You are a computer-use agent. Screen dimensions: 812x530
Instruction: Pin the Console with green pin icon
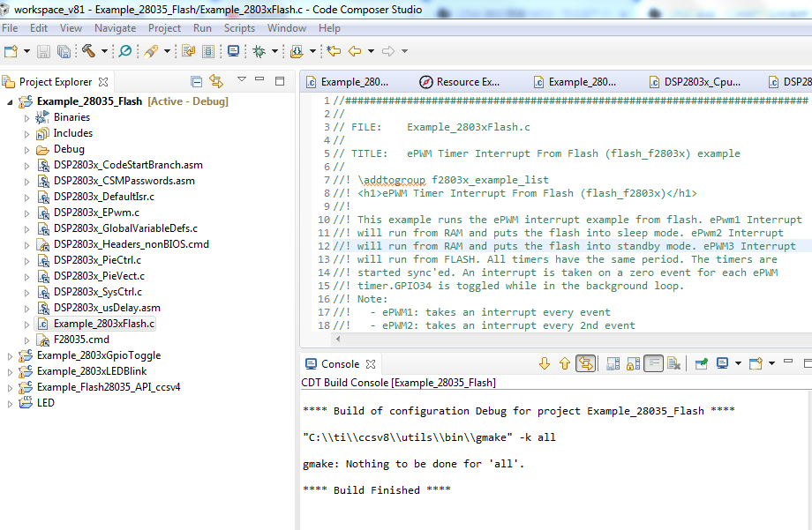(x=701, y=364)
